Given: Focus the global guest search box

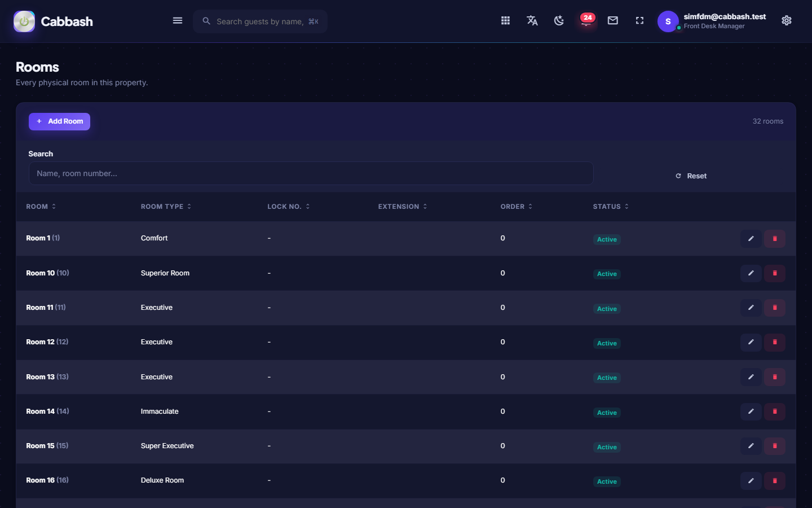Looking at the screenshot, I should (x=261, y=21).
